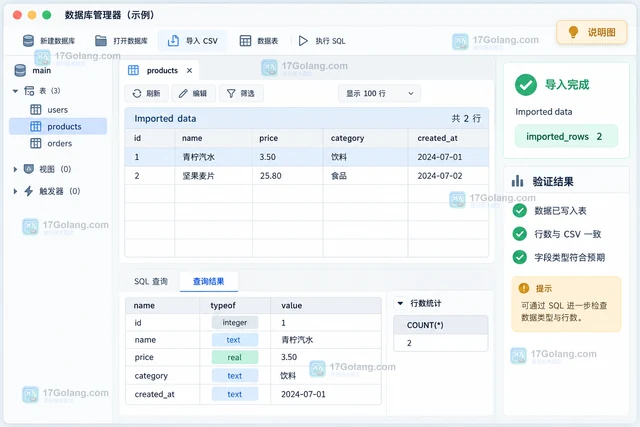Open the 显示 100 行 dropdown
The width and height of the screenshot is (640, 427).
379,93
